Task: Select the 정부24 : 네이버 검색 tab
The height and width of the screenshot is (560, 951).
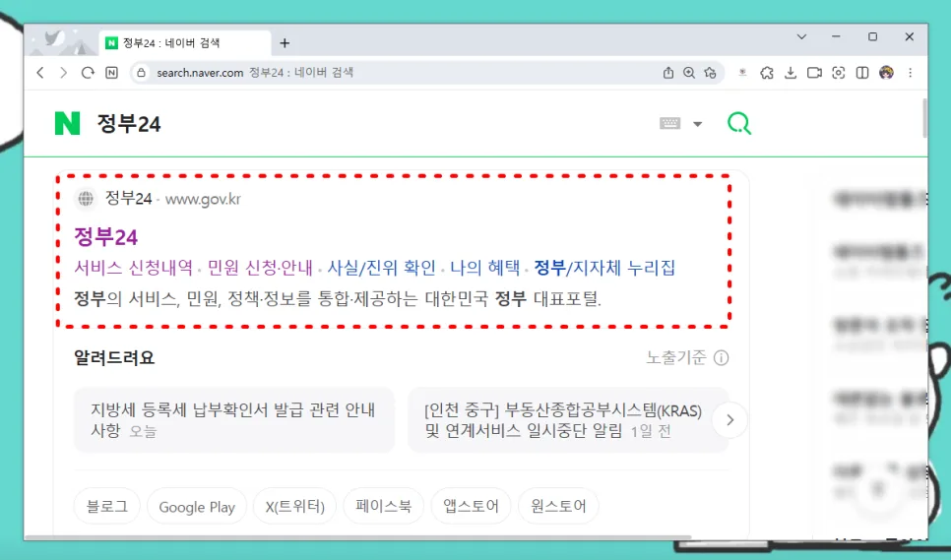Action: (x=185, y=43)
